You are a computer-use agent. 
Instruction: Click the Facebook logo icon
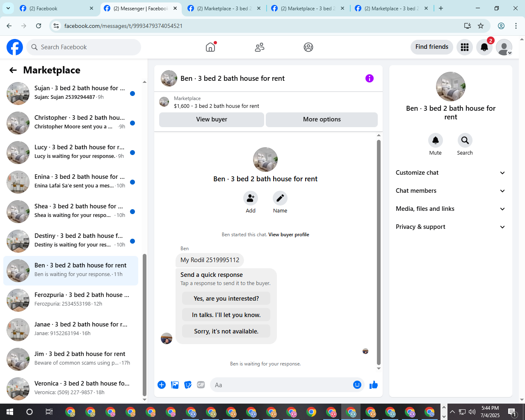coord(15,47)
